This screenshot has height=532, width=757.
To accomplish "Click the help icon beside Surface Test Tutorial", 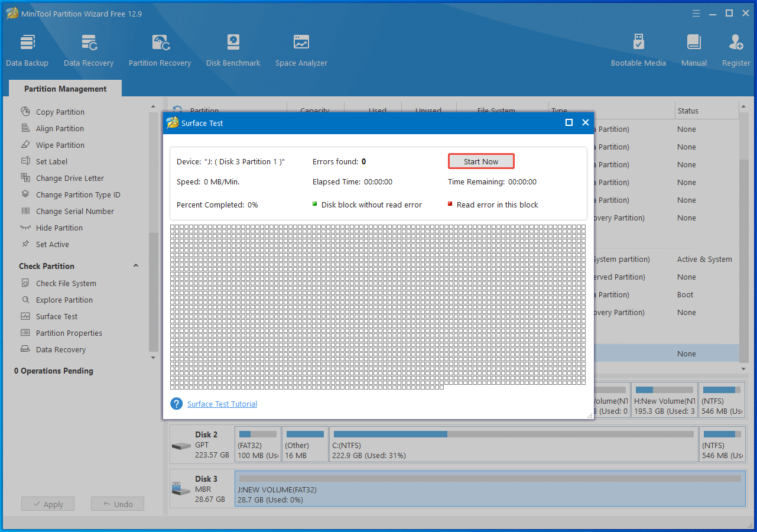I will click(176, 404).
